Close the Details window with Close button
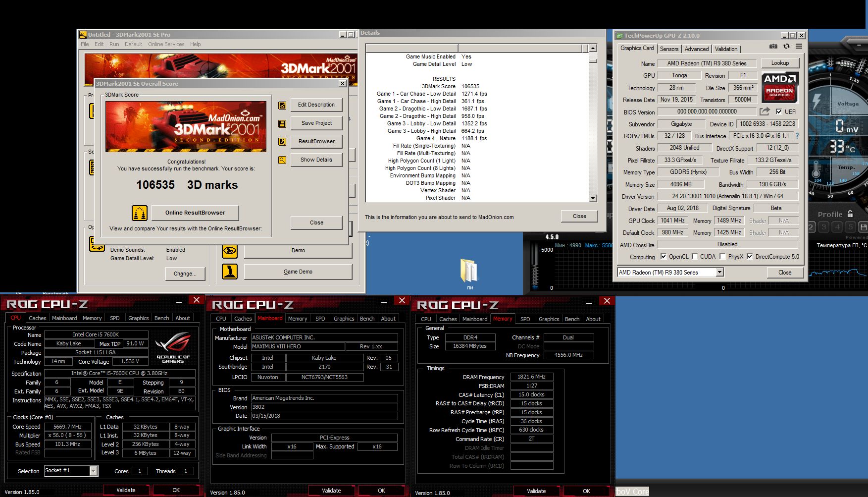The width and height of the screenshot is (868, 497). click(579, 217)
